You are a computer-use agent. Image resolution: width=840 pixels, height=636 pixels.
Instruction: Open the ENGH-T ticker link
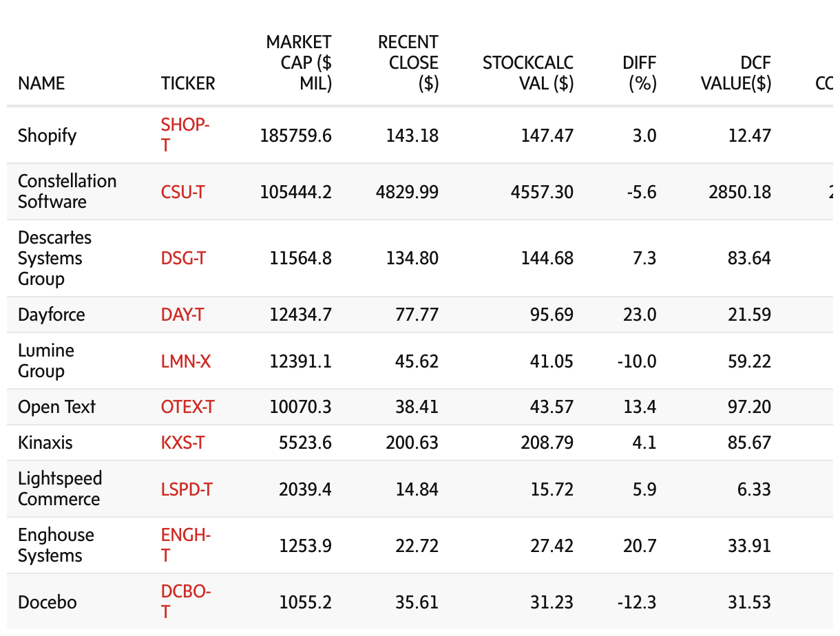pyautogui.click(x=185, y=545)
